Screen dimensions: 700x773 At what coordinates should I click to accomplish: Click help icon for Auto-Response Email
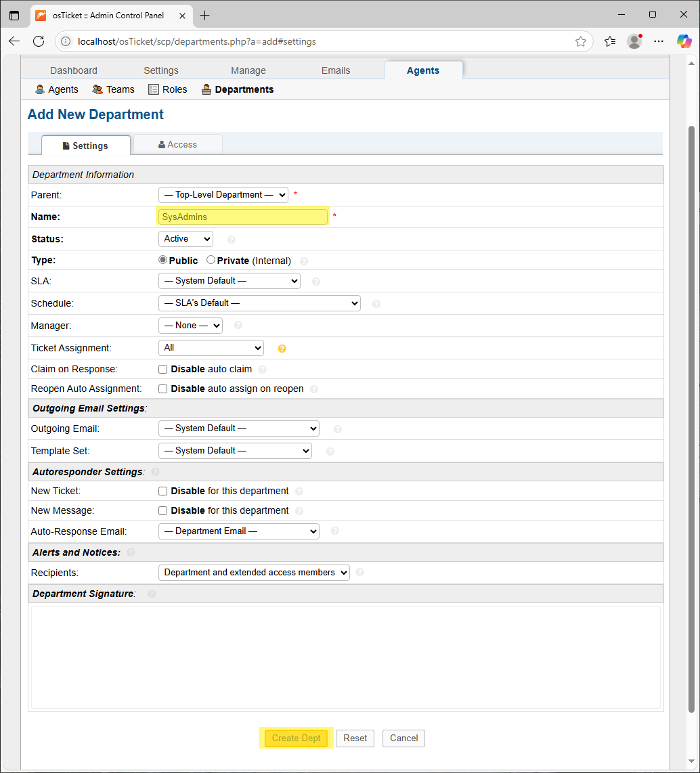334,531
